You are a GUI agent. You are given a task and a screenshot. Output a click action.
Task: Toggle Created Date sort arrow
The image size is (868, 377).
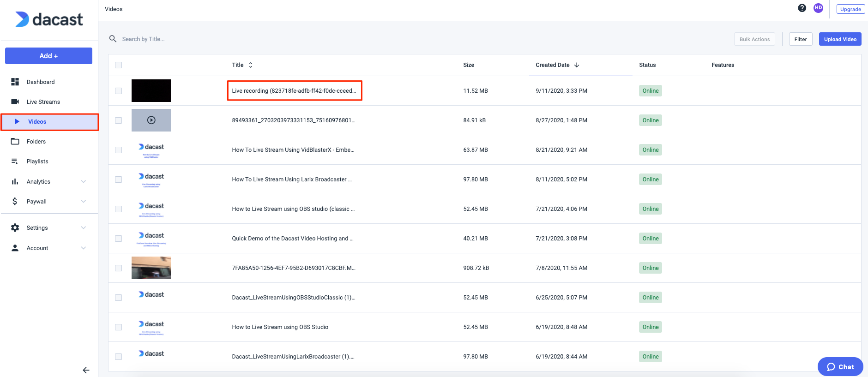tap(577, 65)
